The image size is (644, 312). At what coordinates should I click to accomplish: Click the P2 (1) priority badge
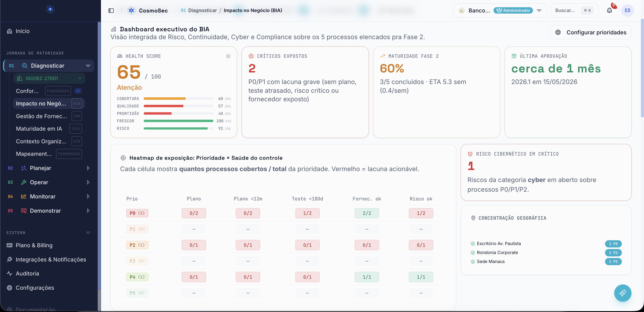click(137, 245)
